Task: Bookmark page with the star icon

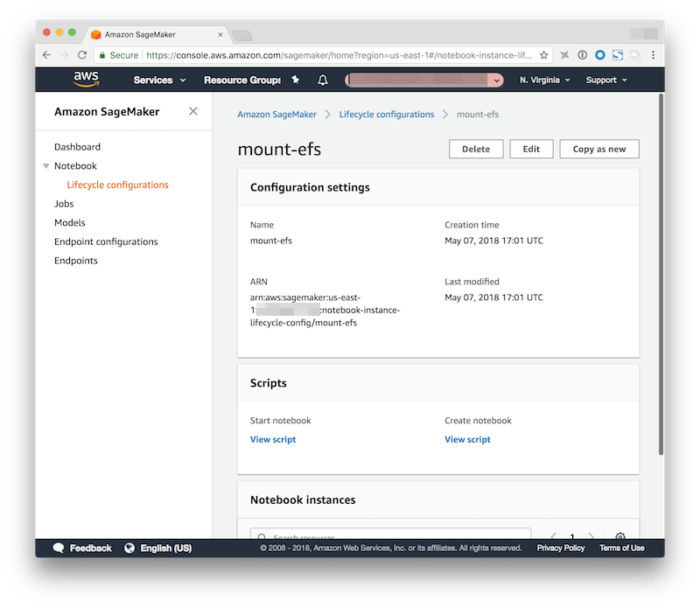Action: tap(543, 55)
